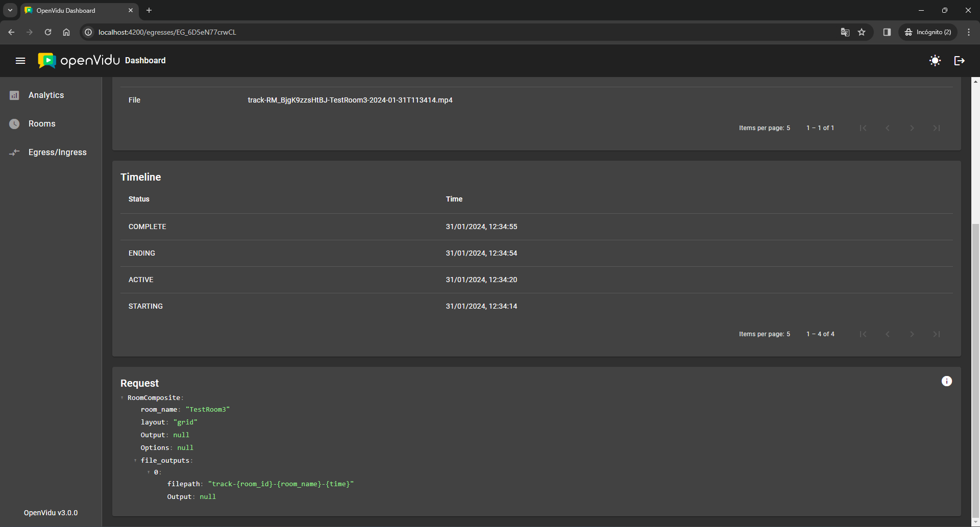Image resolution: width=980 pixels, height=527 pixels.
Task: Collapse the file_outputs tree node
Action: tap(136, 461)
